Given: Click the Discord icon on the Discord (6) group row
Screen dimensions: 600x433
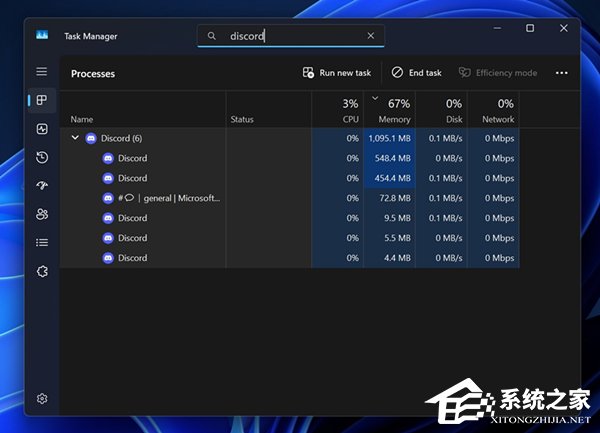Looking at the screenshot, I should [x=91, y=138].
